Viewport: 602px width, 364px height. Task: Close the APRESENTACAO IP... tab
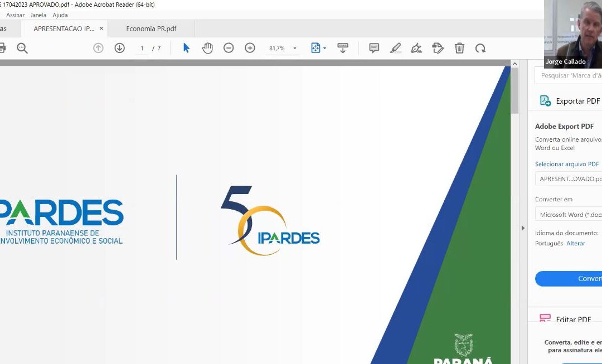coord(101,28)
